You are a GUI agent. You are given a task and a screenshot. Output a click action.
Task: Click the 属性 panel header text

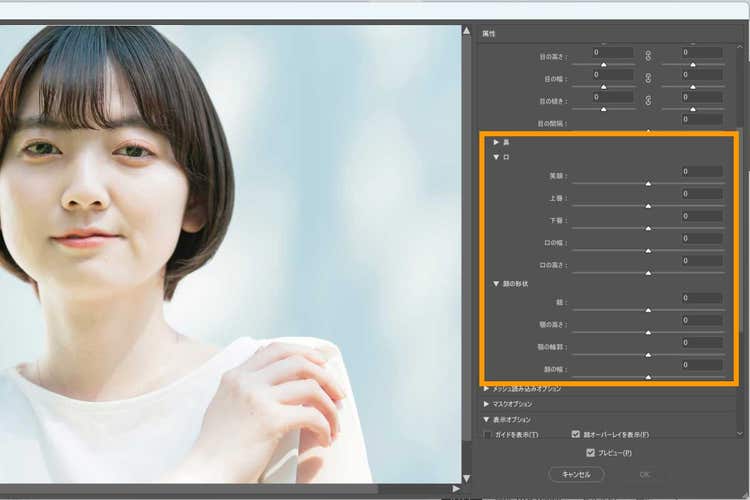pyautogui.click(x=488, y=34)
